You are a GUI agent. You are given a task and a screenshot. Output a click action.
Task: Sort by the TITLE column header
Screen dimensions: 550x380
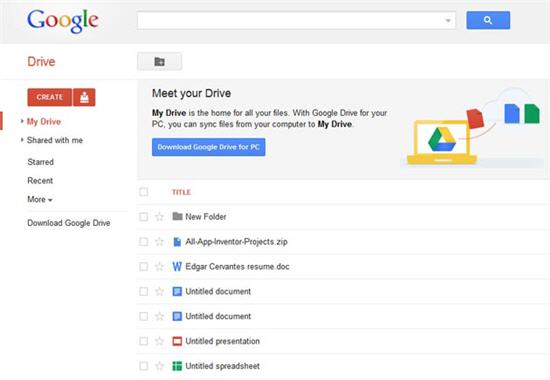coord(181,192)
